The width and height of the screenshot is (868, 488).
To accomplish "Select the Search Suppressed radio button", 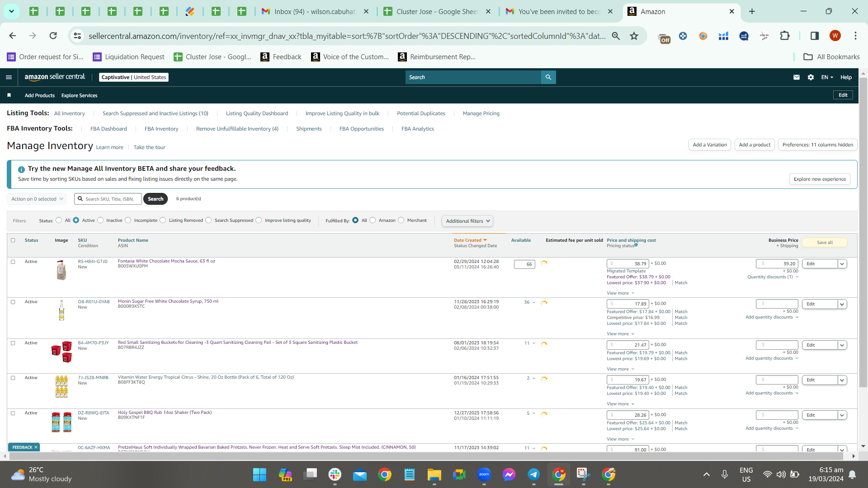I will (208, 221).
